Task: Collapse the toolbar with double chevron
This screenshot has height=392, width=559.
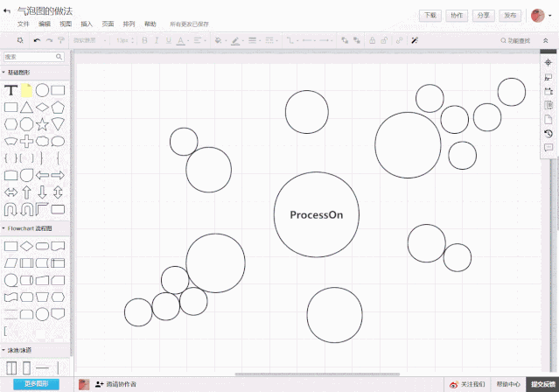Action: tap(545, 40)
